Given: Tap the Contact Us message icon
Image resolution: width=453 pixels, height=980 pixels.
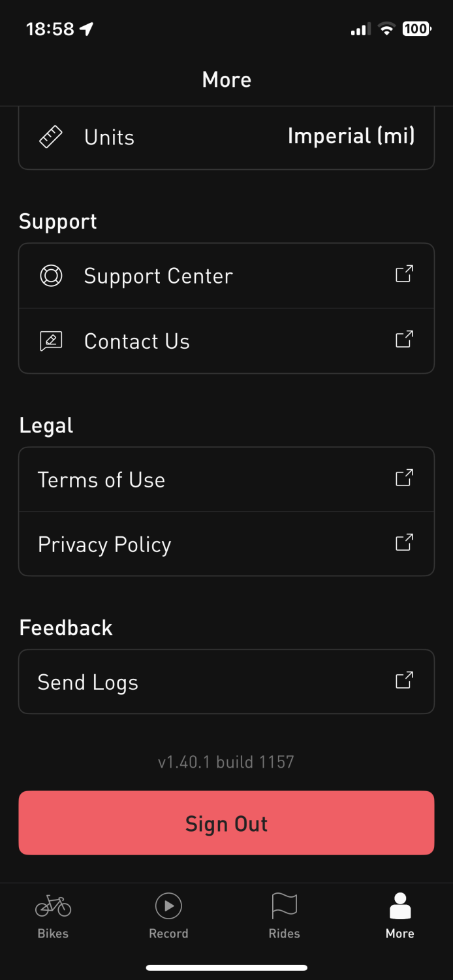Looking at the screenshot, I should click(x=51, y=341).
